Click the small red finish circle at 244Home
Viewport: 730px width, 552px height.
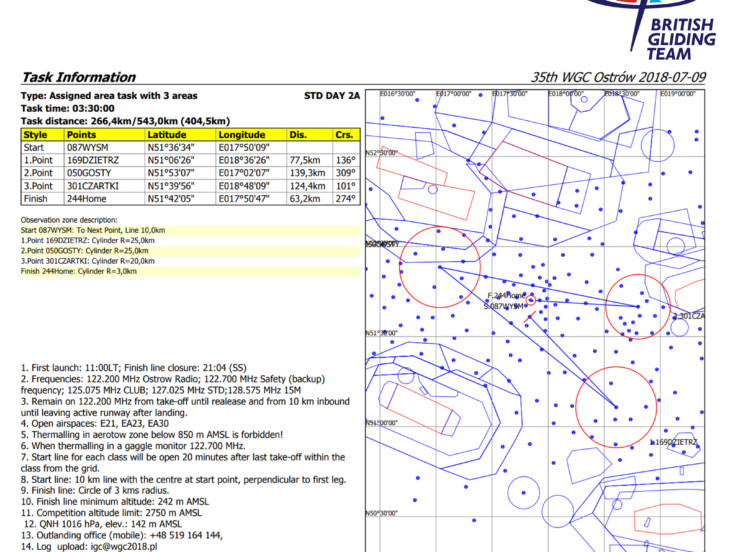531,300
